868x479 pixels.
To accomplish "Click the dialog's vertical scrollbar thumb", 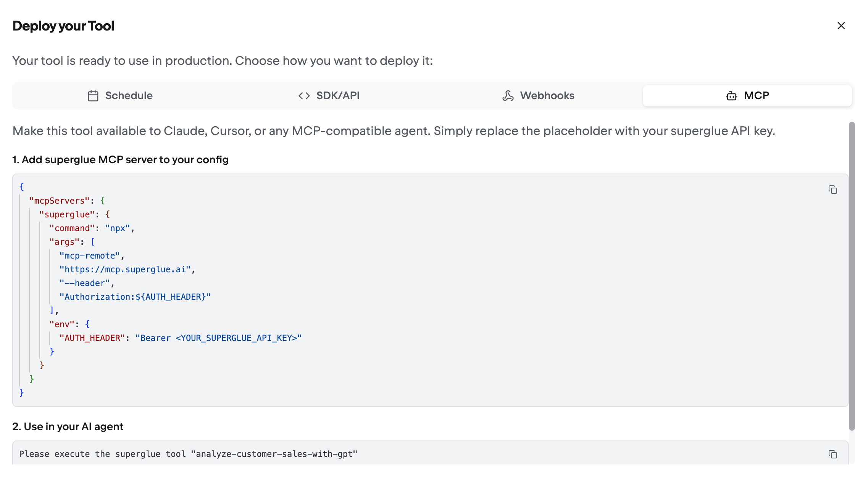I will point(852,275).
